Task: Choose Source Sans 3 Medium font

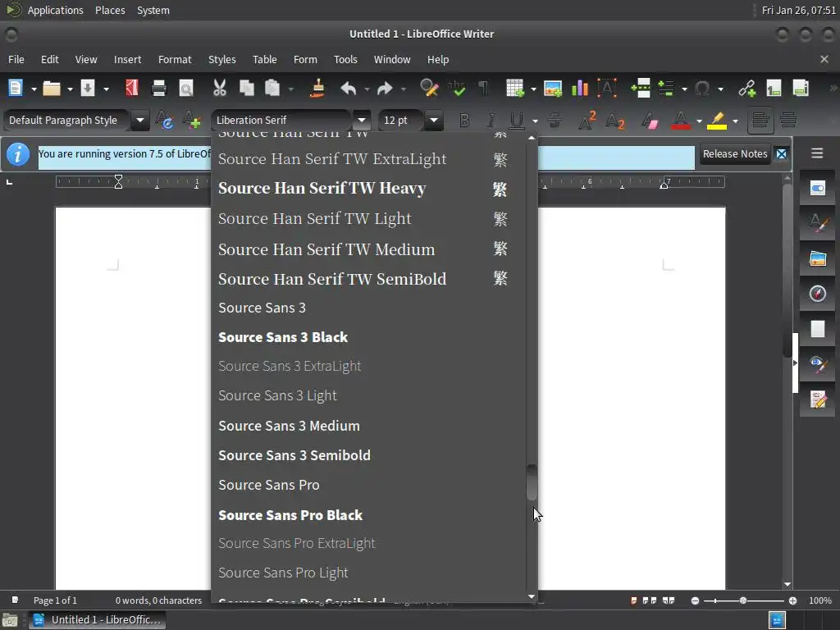Action: tap(368, 426)
